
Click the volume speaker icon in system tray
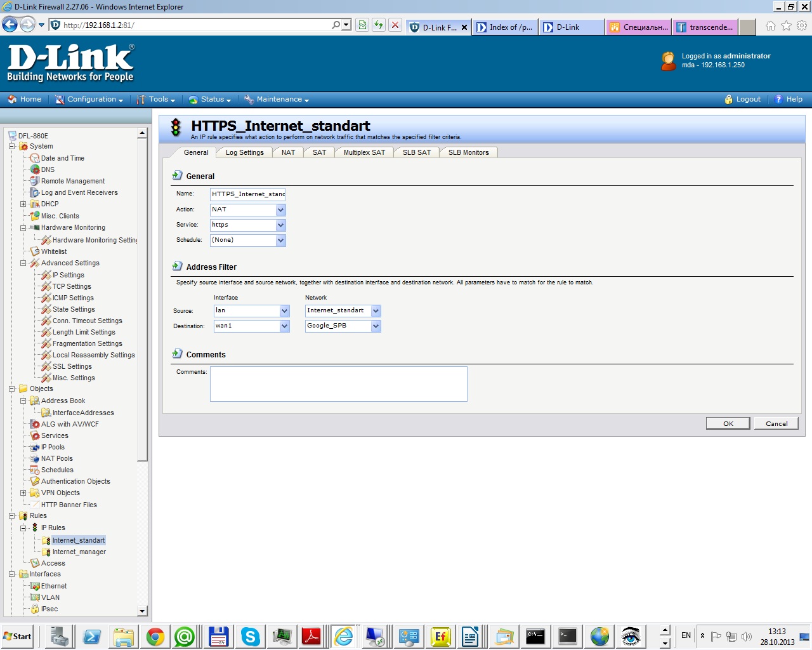(x=747, y=636)
